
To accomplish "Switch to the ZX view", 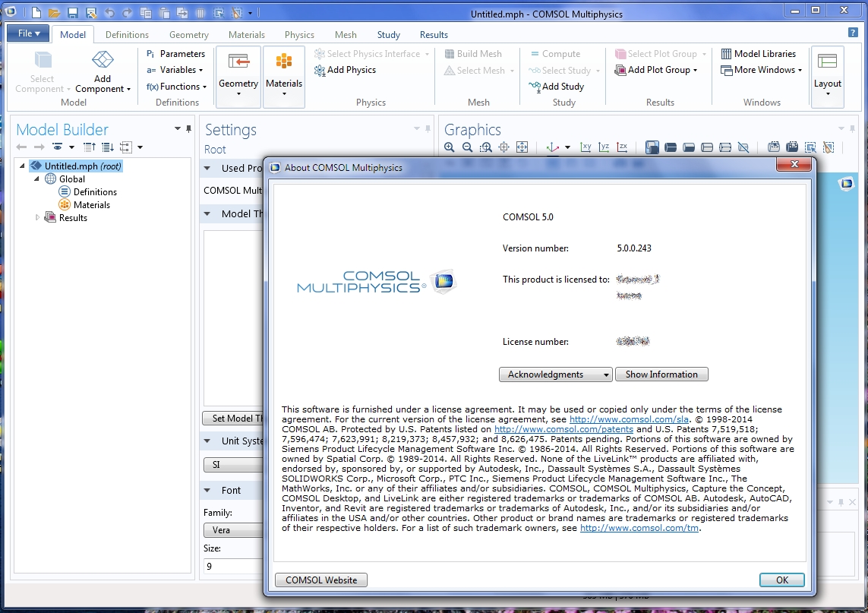I will (x=623, y=147).
